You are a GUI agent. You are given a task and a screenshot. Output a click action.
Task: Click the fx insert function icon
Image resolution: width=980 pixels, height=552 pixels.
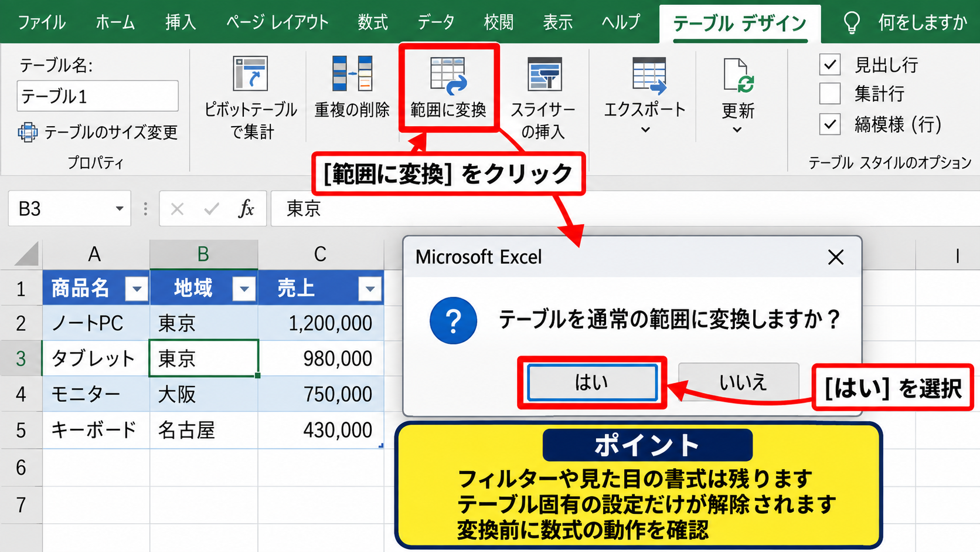point(246,208)
